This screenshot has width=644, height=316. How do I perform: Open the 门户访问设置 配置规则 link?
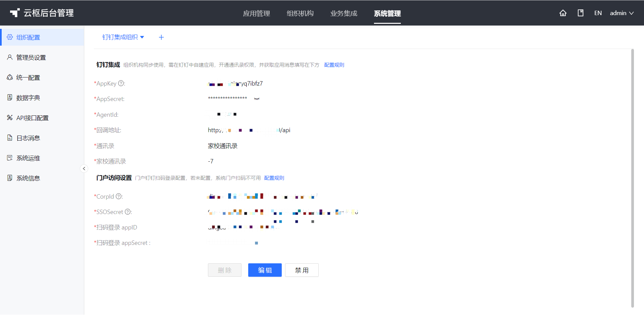[x=274, y=178]
